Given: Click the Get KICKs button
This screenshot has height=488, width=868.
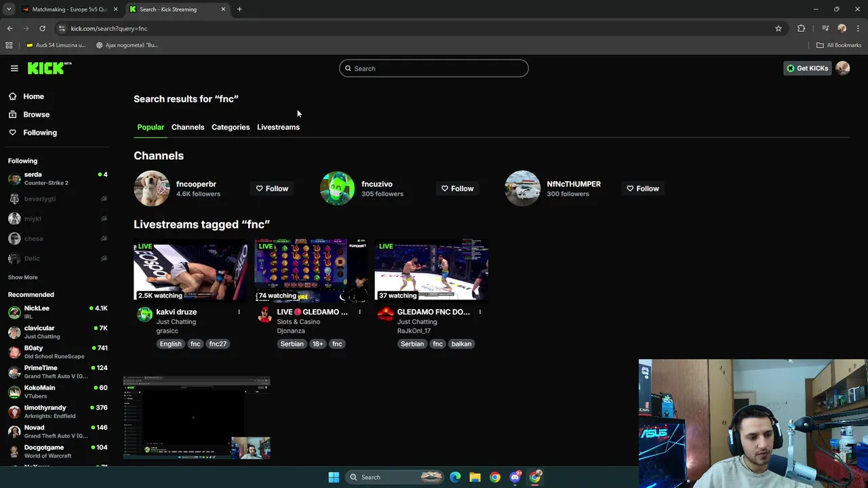Looking at the screenshot, I should pos(807,68).
